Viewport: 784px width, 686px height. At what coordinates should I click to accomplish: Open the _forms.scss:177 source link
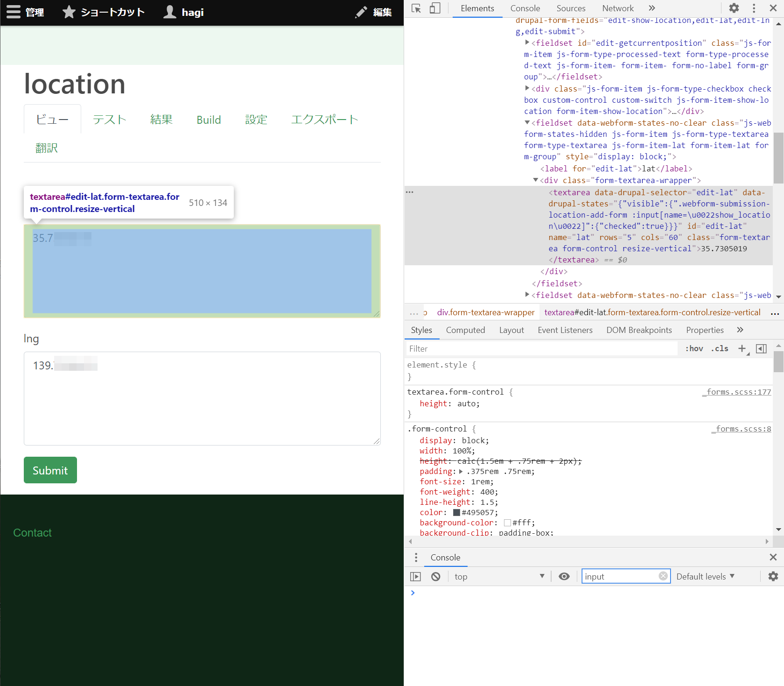coord(736,392)
